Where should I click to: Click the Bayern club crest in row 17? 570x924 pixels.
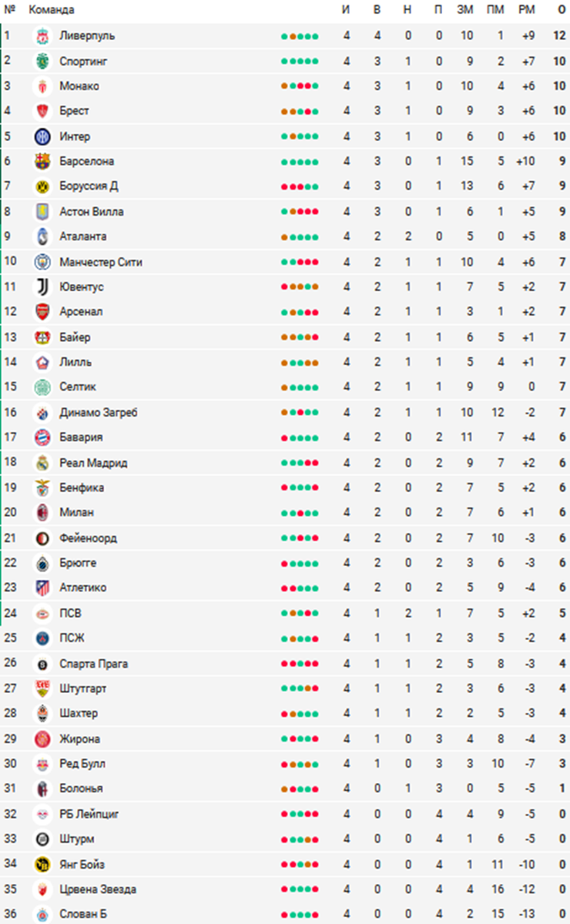[42, 437]
